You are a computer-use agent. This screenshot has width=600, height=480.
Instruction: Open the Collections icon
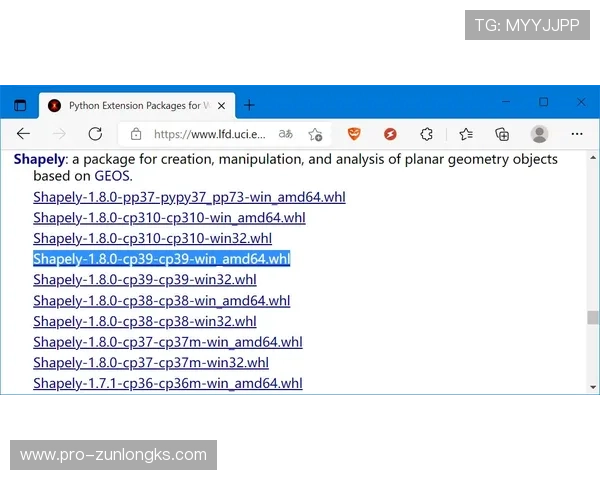click(x=502, y=134)
